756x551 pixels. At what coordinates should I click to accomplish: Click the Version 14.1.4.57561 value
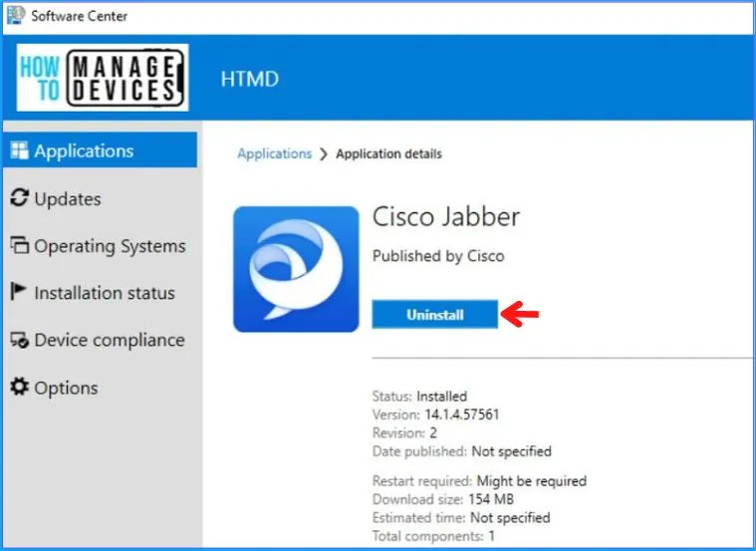461,414
